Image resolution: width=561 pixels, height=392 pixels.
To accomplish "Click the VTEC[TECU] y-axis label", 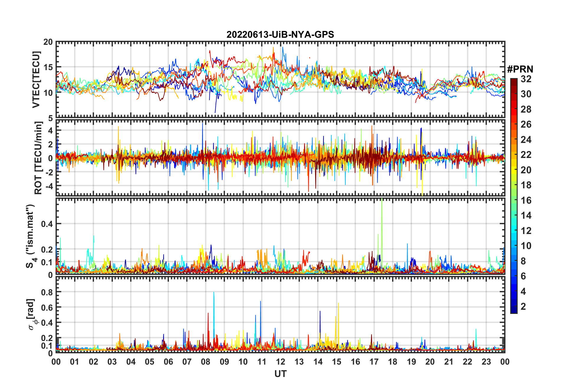I will coord(36,80).
